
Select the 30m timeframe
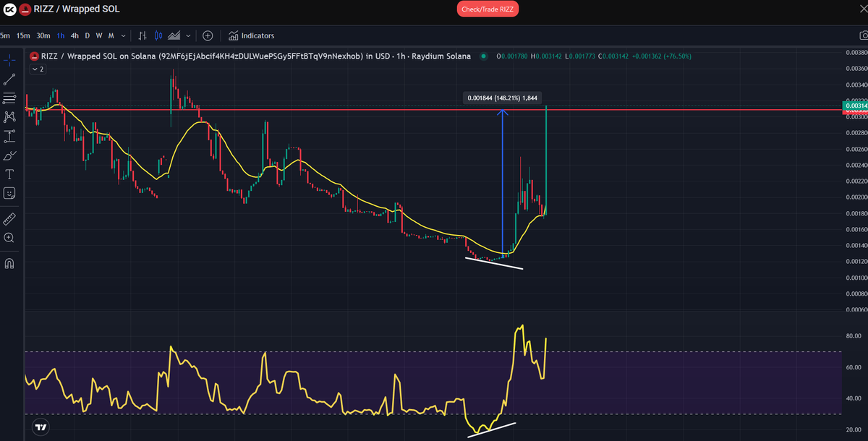point(43,35)
